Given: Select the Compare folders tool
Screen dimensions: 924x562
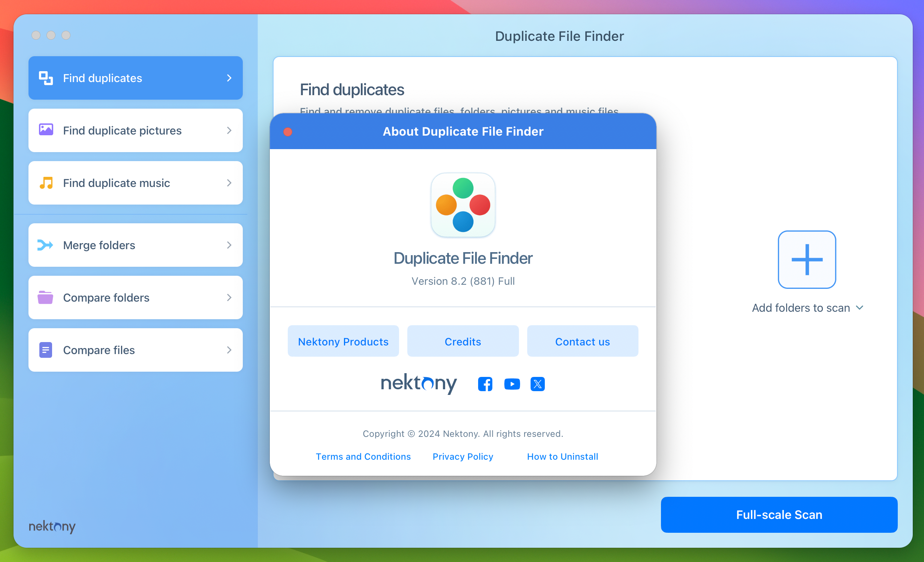Looking at the screenshot, I should (x=135, y=297).
